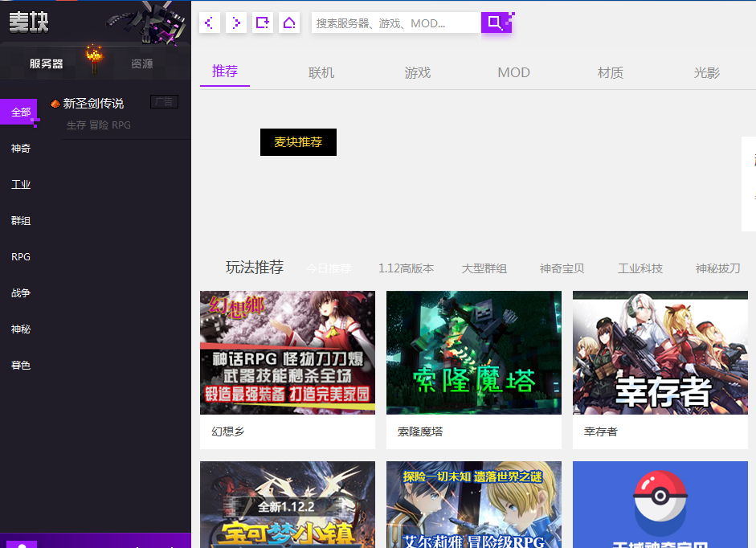Click the 麦块推荐 button
This screenshot has width=756, height=548.
298,142
